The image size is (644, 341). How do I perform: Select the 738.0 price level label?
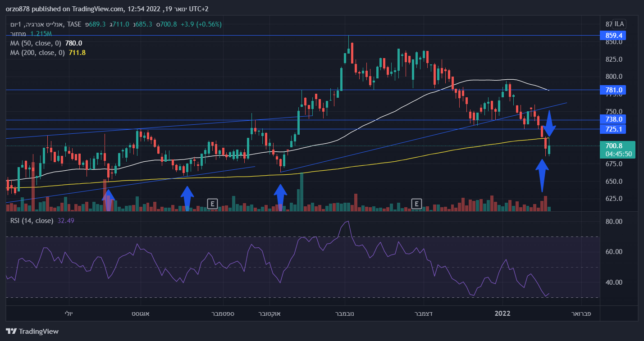[616, 119]
